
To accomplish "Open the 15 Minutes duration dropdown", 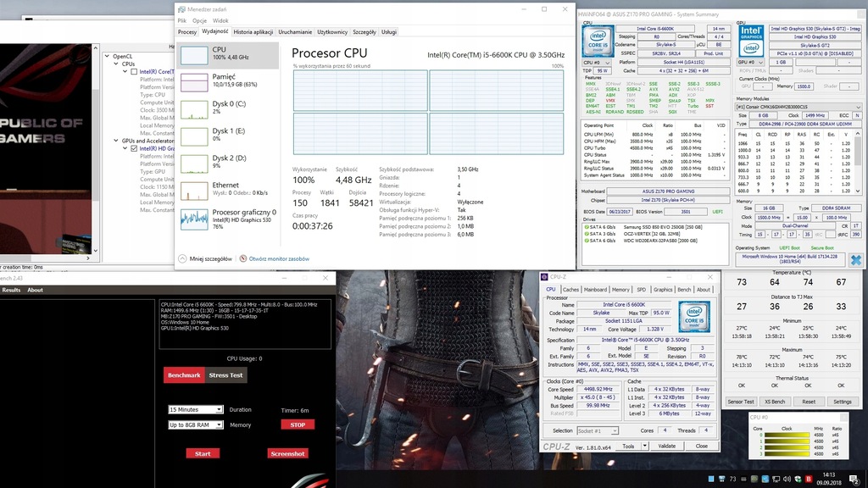I will tap(196, 409).
